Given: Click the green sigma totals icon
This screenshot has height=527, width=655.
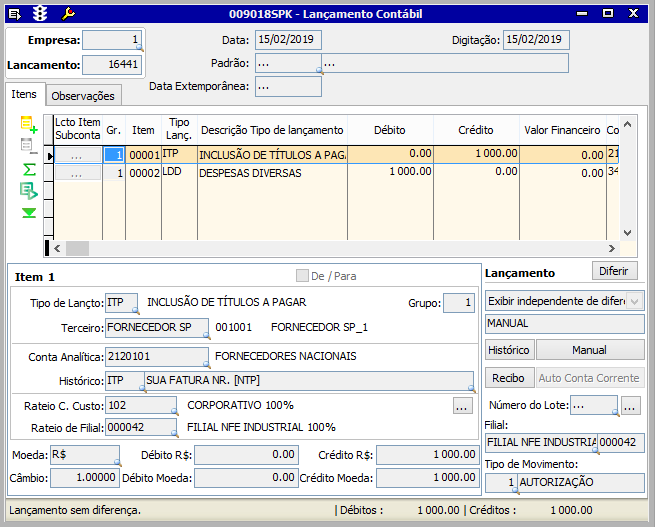Looking at the screenshot, I should pyautogui.click(x=29, y=169).
